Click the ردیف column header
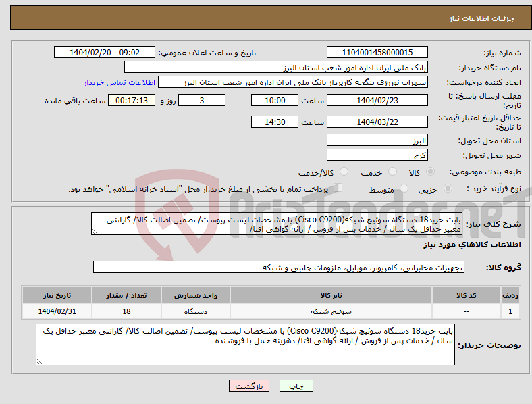The height and width of the screenshot is (404, 532). coord(510,295)
